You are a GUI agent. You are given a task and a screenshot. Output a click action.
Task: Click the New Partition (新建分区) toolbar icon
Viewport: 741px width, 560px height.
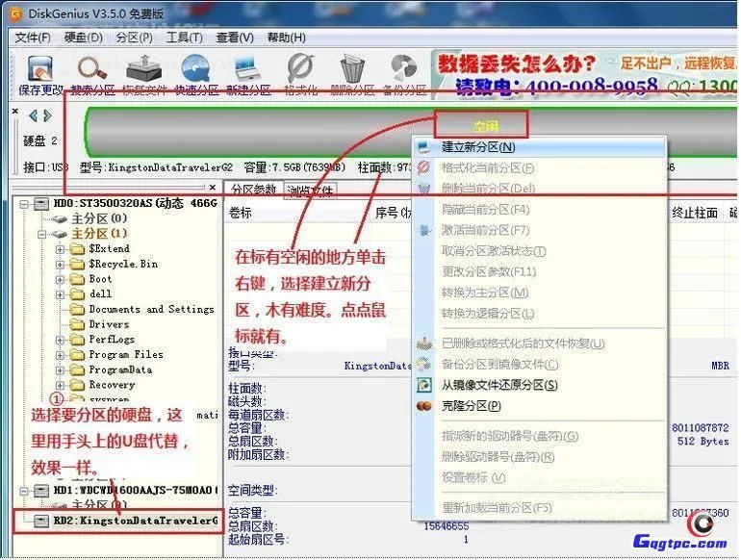[x=248, y=69]
